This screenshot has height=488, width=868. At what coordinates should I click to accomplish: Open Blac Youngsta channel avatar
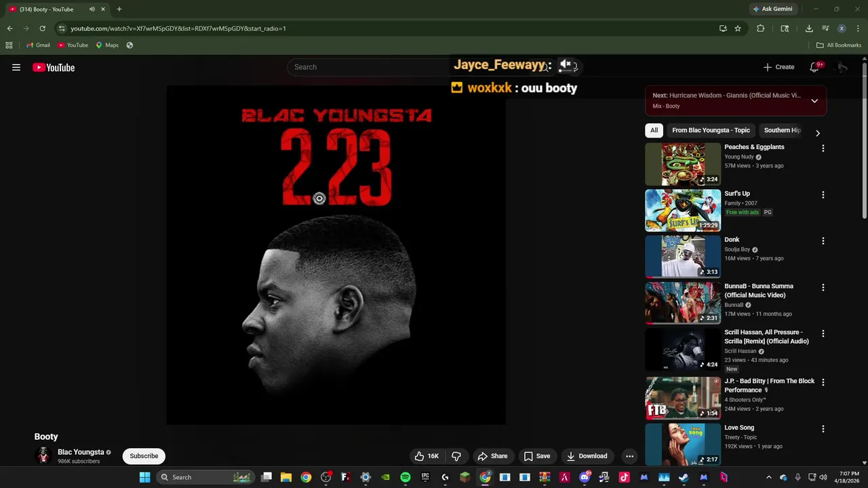[43, 455]
